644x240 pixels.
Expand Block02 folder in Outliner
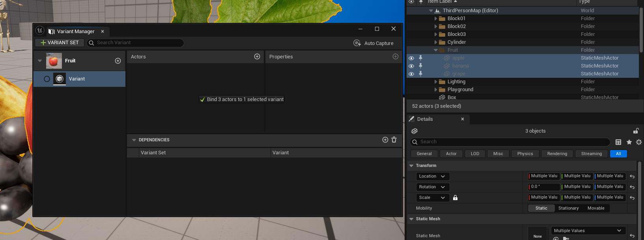coord(436,26)
